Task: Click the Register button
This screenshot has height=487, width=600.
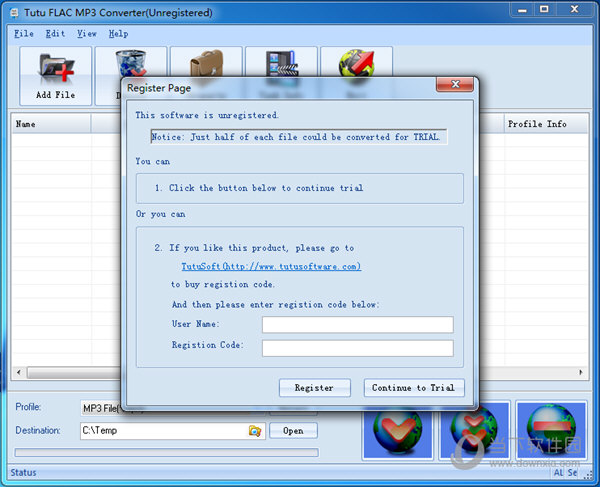Action: 315,388
